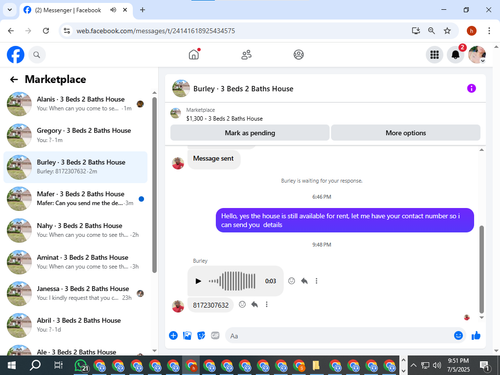Image resolution: width=500 pixels, height=375 pixels.
Task: Open more options for voice message
Action: [x=316, y=281]
